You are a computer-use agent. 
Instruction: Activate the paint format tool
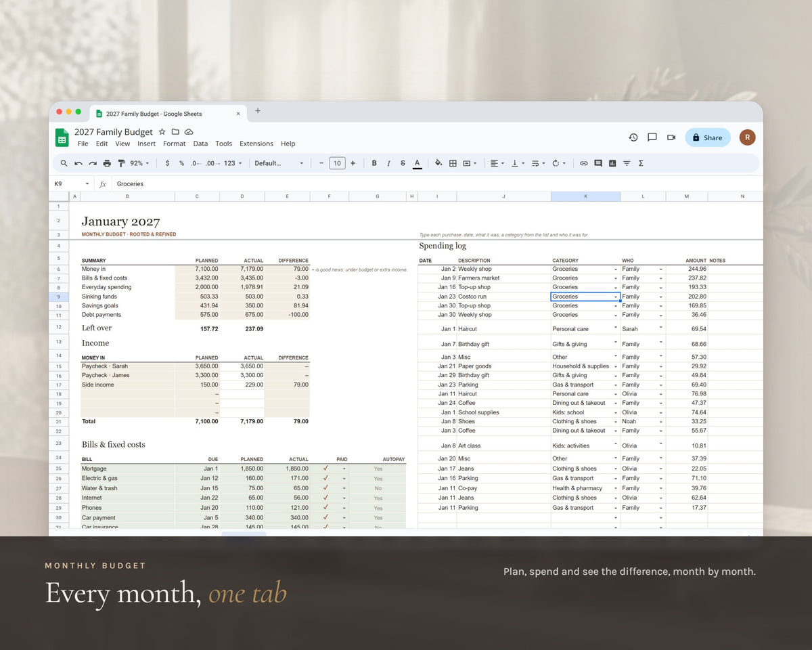pyautogui.click(x=122, y=163)
